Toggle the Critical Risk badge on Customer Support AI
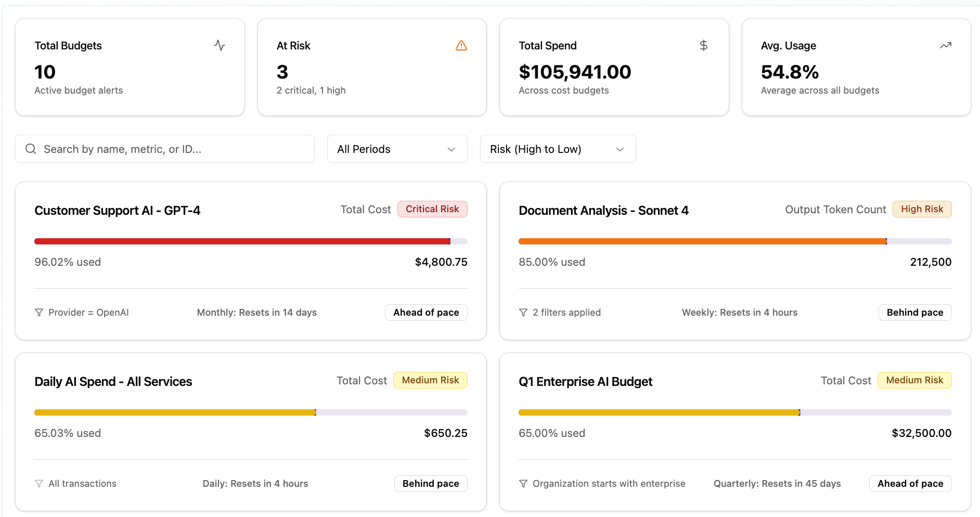 (432, 209)
